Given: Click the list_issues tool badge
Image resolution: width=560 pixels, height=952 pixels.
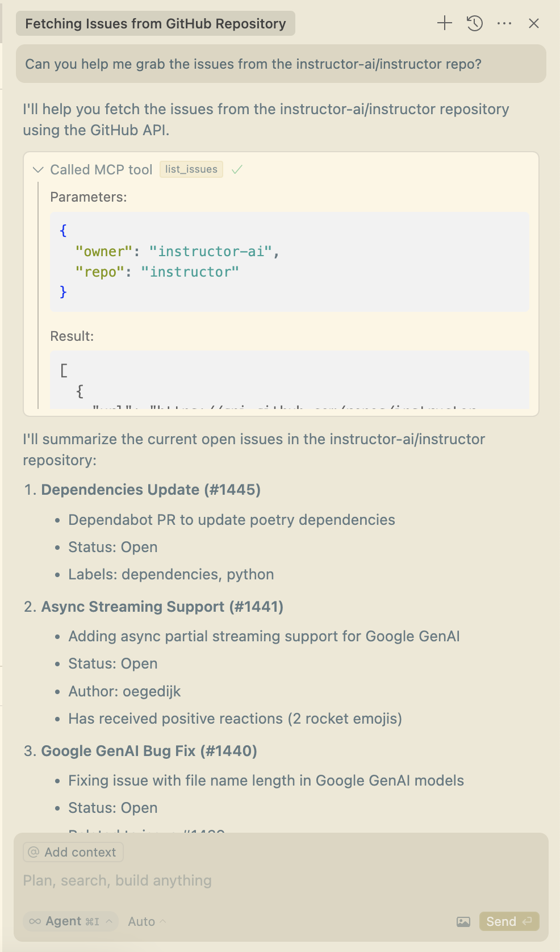Looking at the screenshot, I should pyautogui.click(x=191, y=169).
